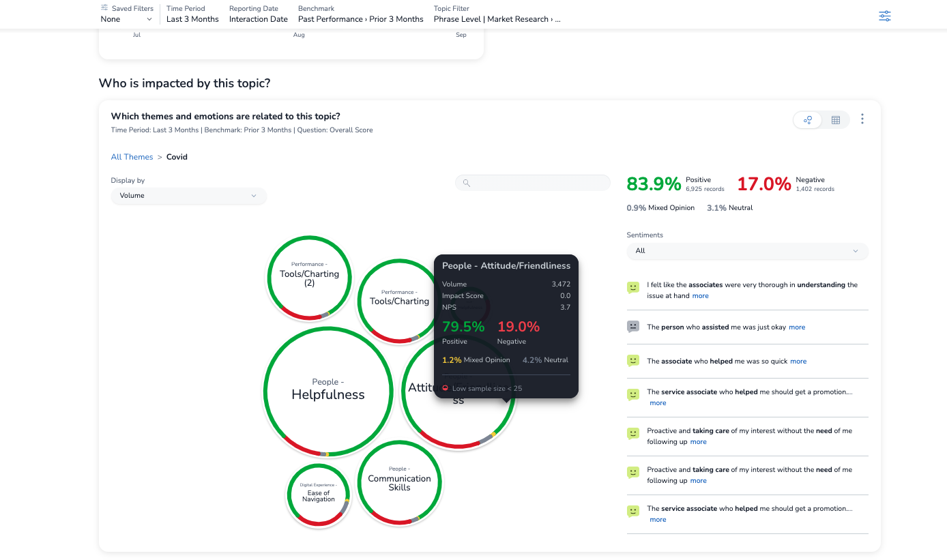Image resolution: width=947 pixels, height=560 pixels.
Task: Open the Benchmark filter
Action: [x=360, y=14]
